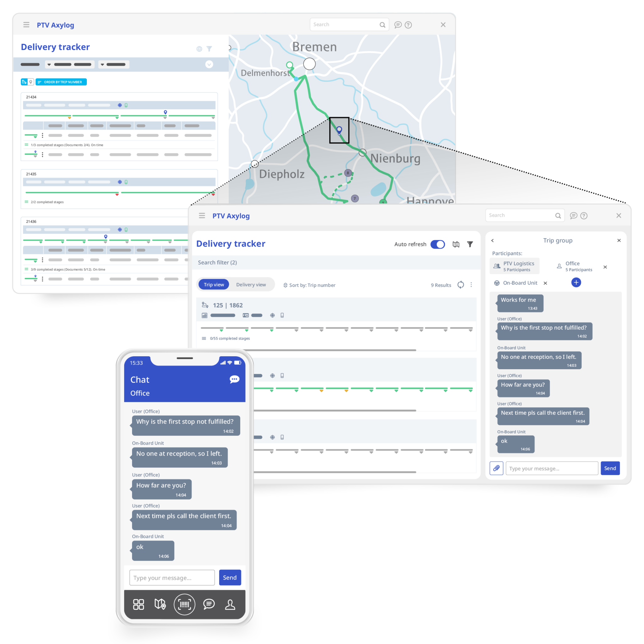Viewport: 644px width, 644px height.
Task: Open the PTV Axylog hamburger menu
Action: 26,25
